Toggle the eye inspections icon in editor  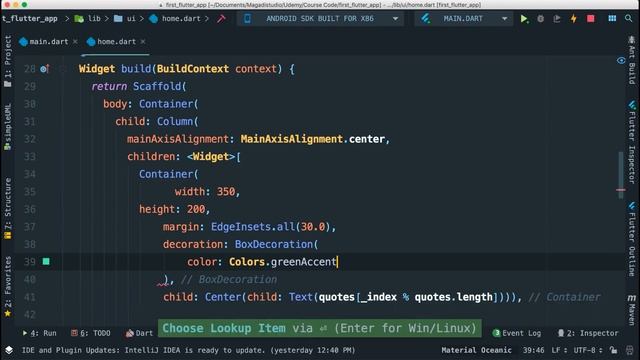(621, 60)
